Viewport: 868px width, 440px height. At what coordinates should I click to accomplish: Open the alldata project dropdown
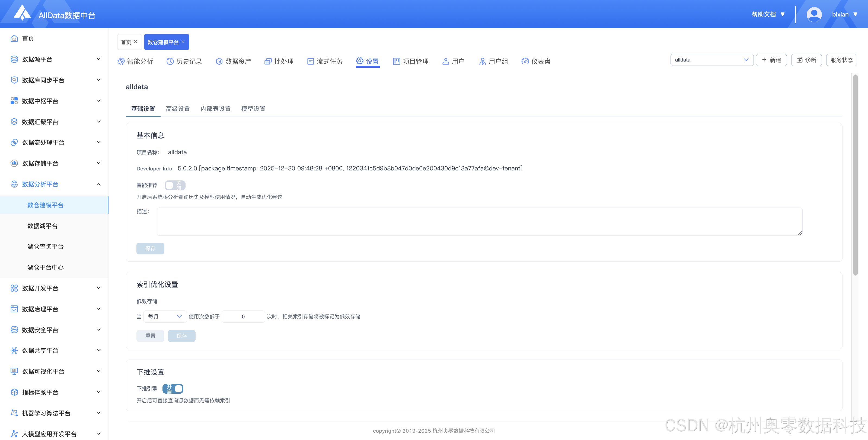pyautogui.click(x=711, y=60)
